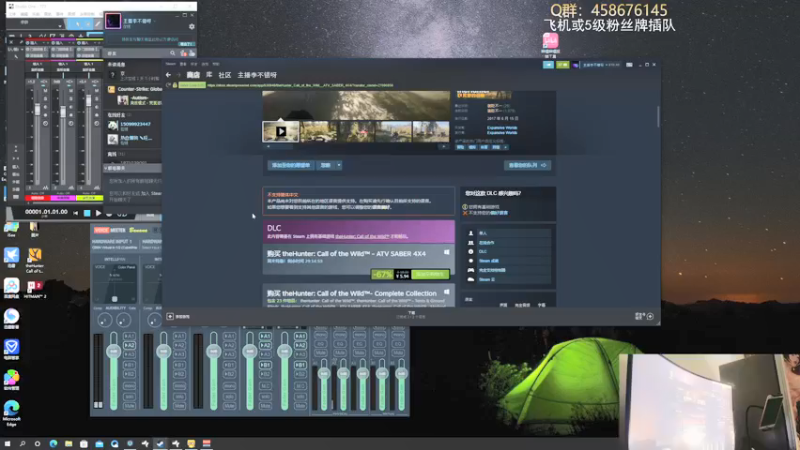800x450 pixels.
Task: Click the friends list search magnifier
Action: click(x=172, y=53)
